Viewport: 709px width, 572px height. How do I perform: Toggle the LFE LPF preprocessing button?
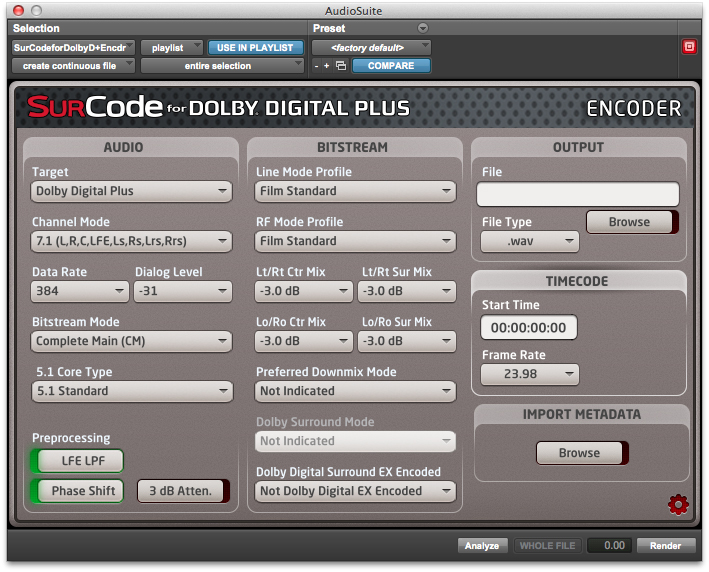pos(77,461)
